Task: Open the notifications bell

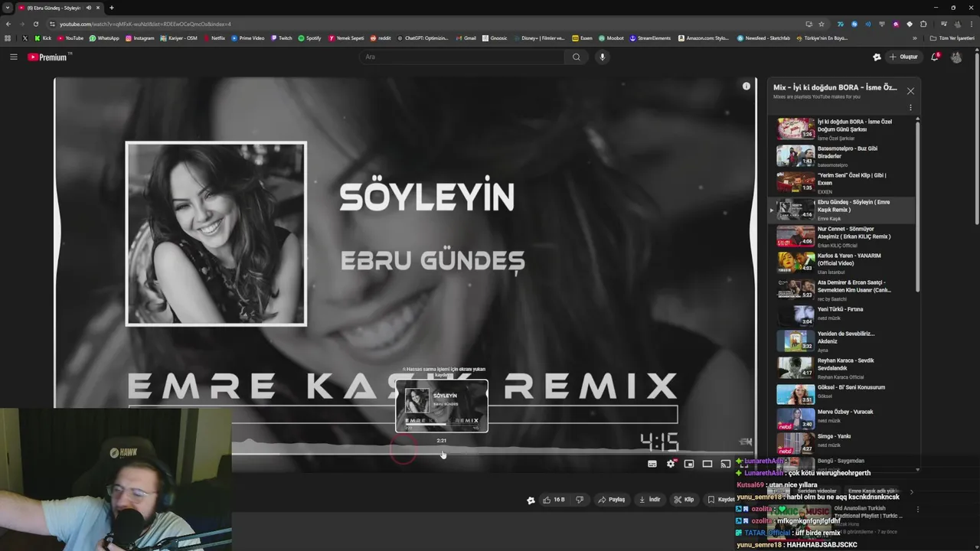Action: pos(935,57)
